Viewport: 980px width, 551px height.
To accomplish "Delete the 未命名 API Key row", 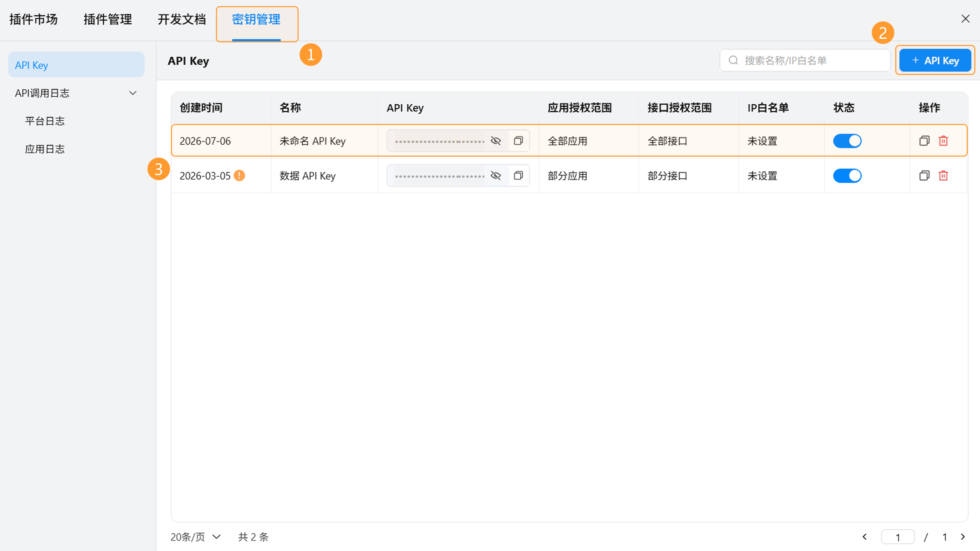I will click(x=943, y=141).
